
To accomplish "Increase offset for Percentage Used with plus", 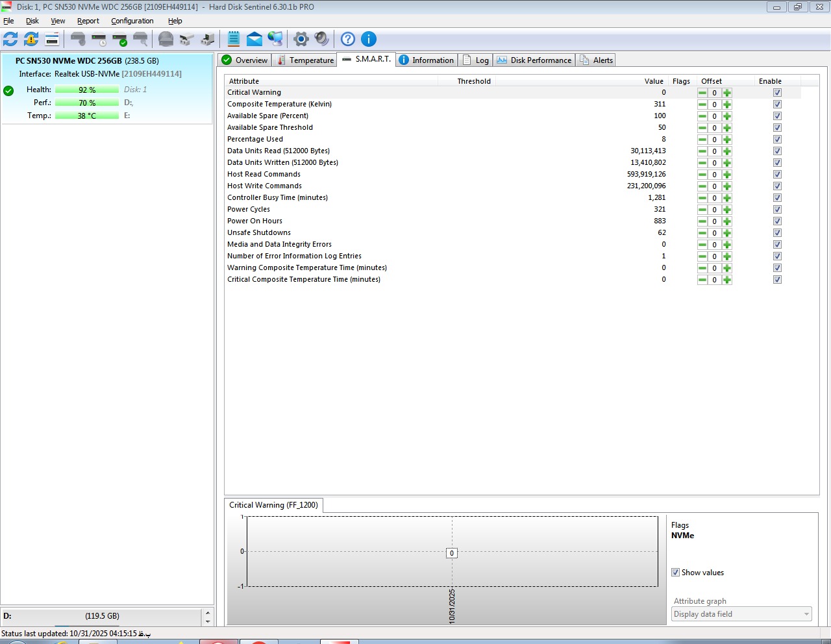I will [727, 140].
